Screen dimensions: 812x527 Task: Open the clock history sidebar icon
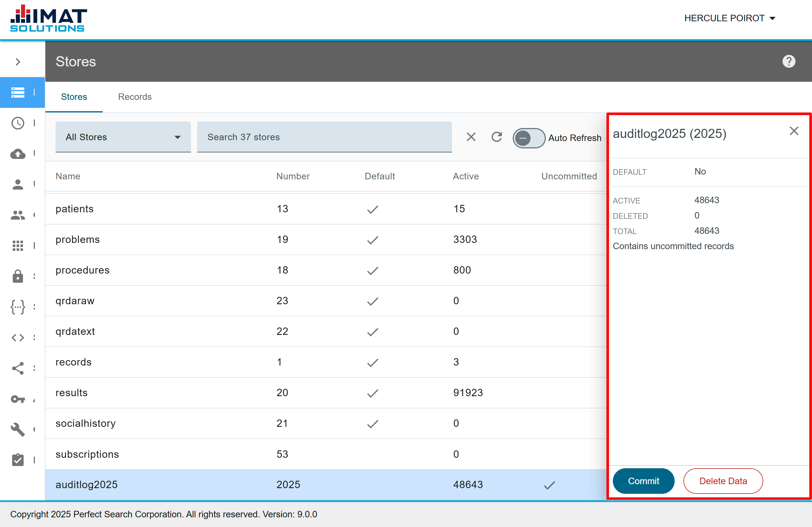tap(18, 123)
